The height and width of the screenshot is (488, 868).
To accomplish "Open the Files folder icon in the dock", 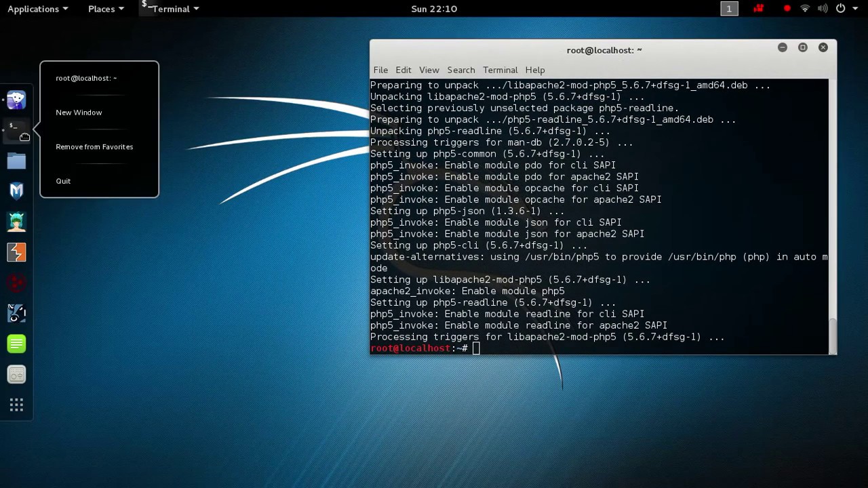I will click(16, 161).
